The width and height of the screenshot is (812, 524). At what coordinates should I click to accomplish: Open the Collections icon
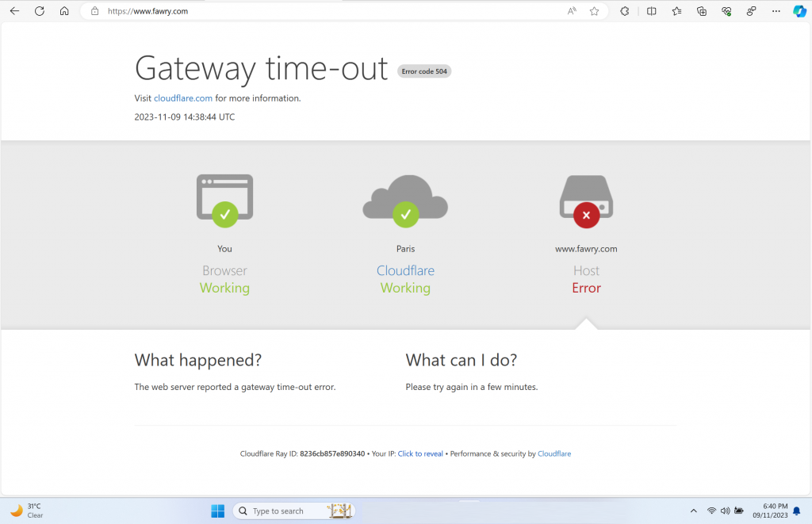click(702, 11)
